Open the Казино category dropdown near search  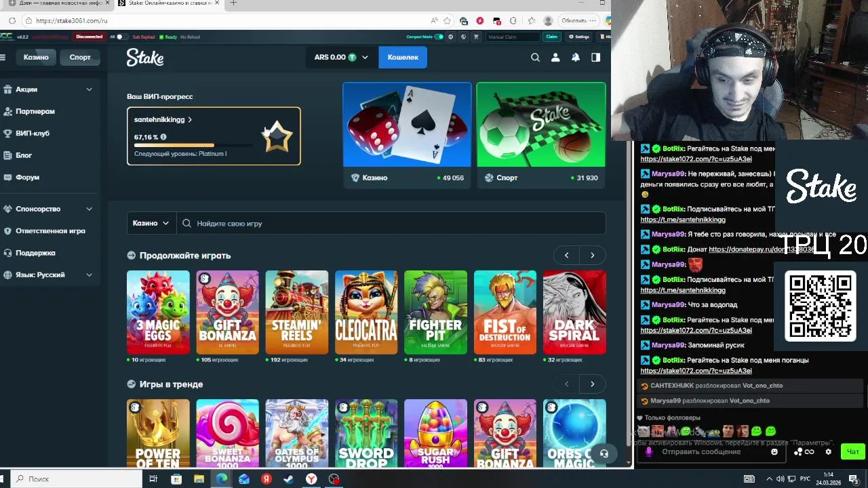click(x=151, y=223)
